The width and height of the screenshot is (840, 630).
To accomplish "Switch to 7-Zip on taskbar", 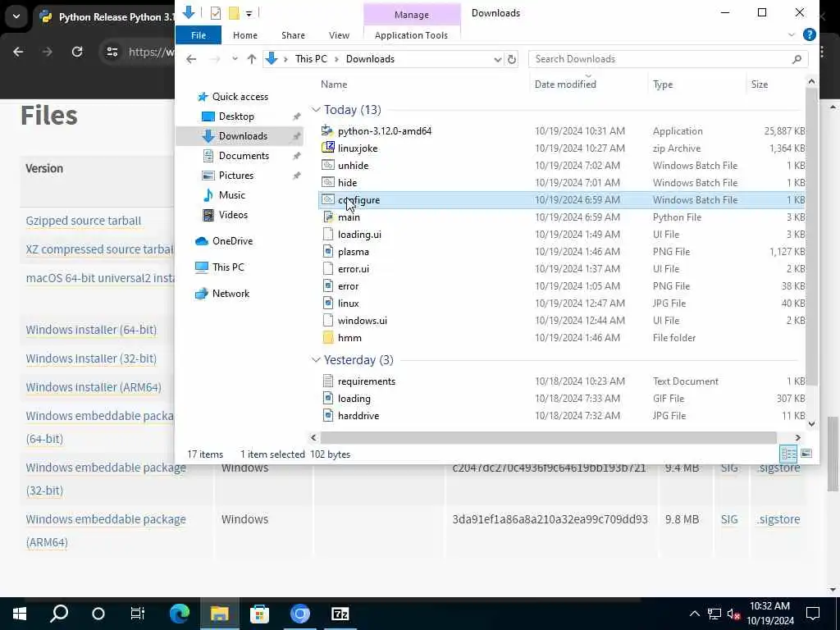I will click(x=340, y=614).
